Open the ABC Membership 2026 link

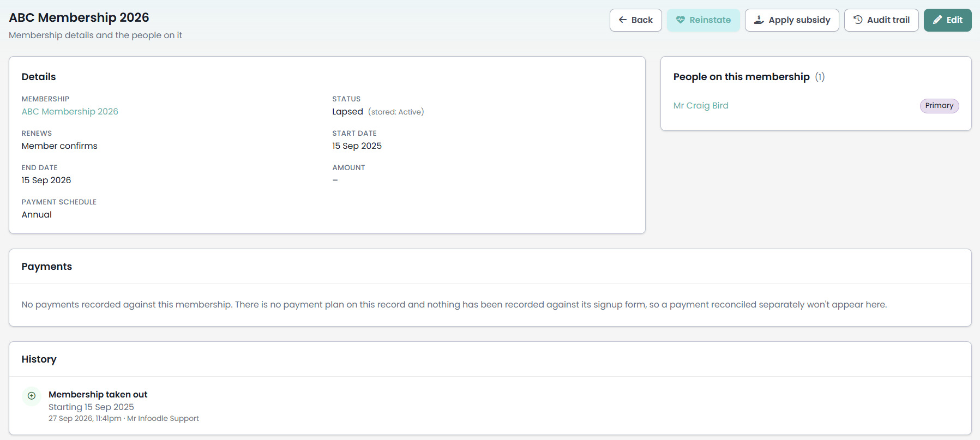[x=70, y=111]
